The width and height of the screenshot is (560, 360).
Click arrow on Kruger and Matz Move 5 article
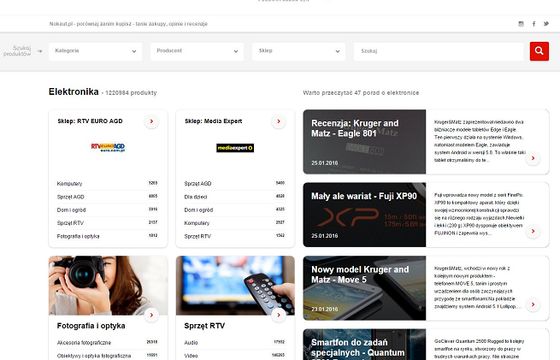click(533, 304)
